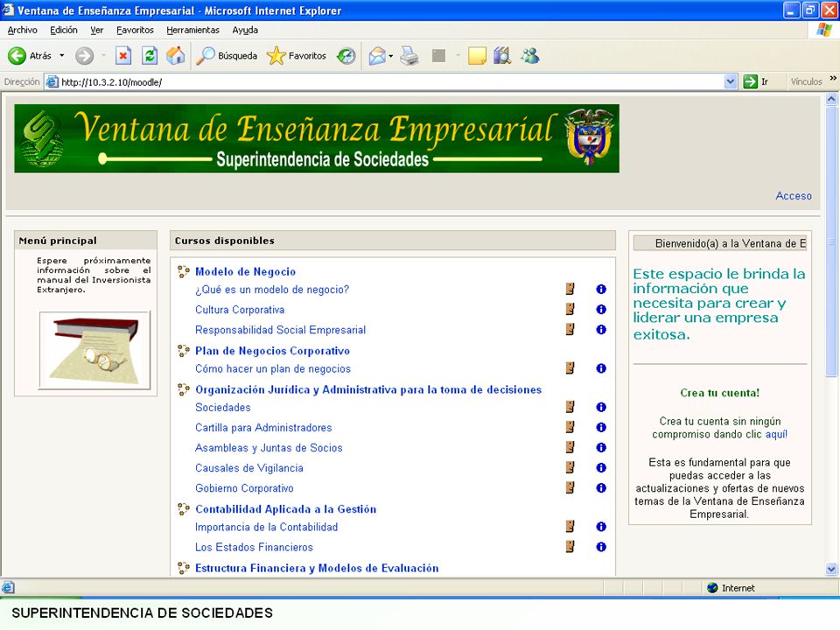Open the Herramientas menu

click(x=192, y=30)
